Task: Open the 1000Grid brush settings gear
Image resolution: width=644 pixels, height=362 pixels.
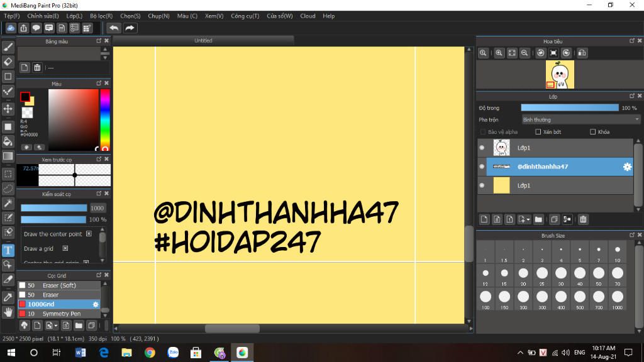Action: click(x=96, y=304)
